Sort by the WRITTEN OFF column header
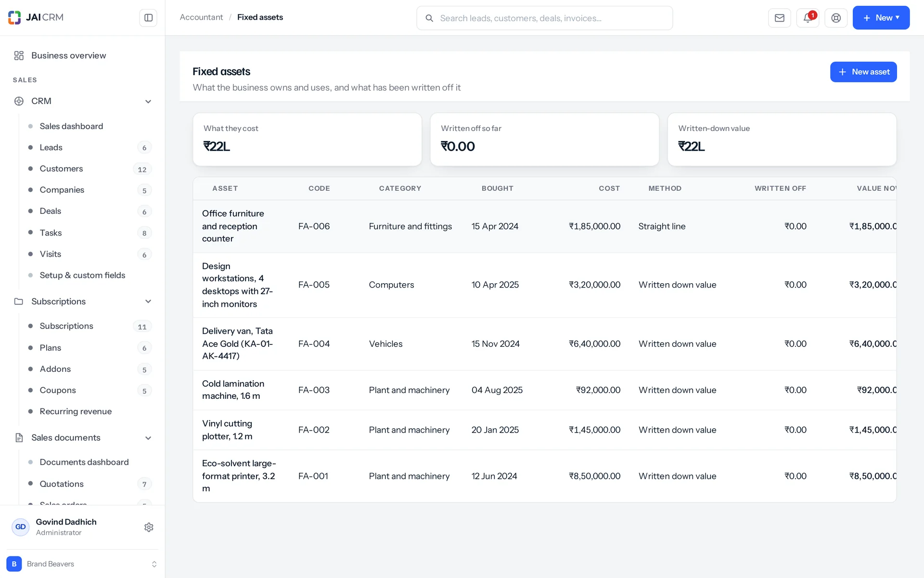The width and height of the screenshot is (924, 578). pos(780,188)
